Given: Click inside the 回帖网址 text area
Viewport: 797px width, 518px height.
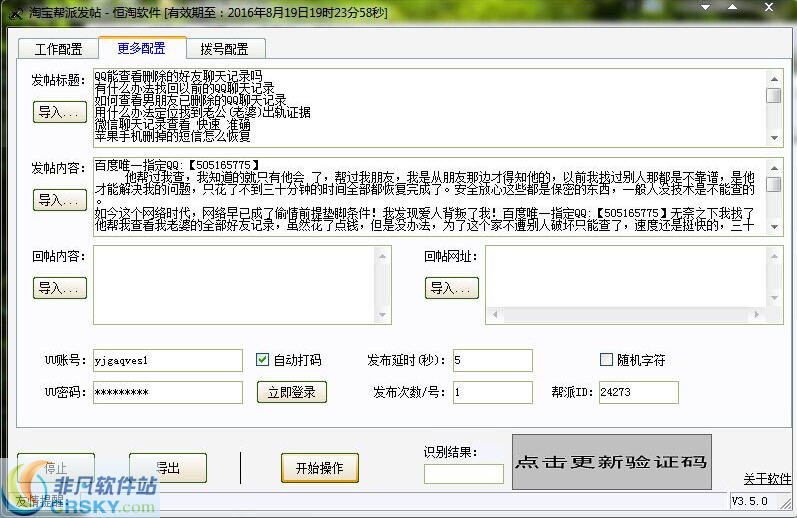Looking at the screenshot, I should click(x=625, y=277).
